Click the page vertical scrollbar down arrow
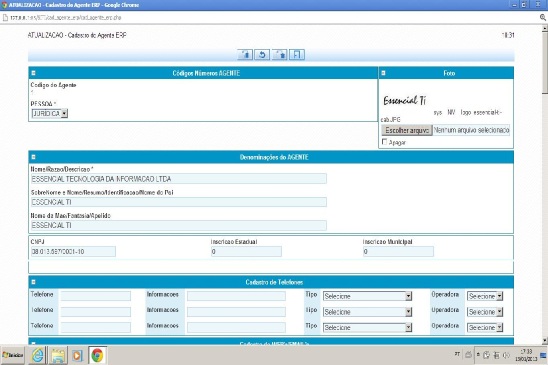 click(545, 340)
